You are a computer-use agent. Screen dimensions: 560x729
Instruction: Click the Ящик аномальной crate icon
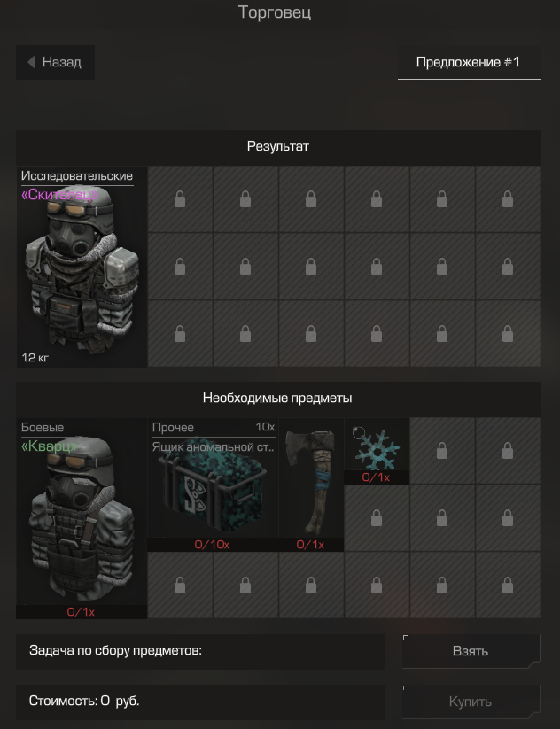coord(213,485)
